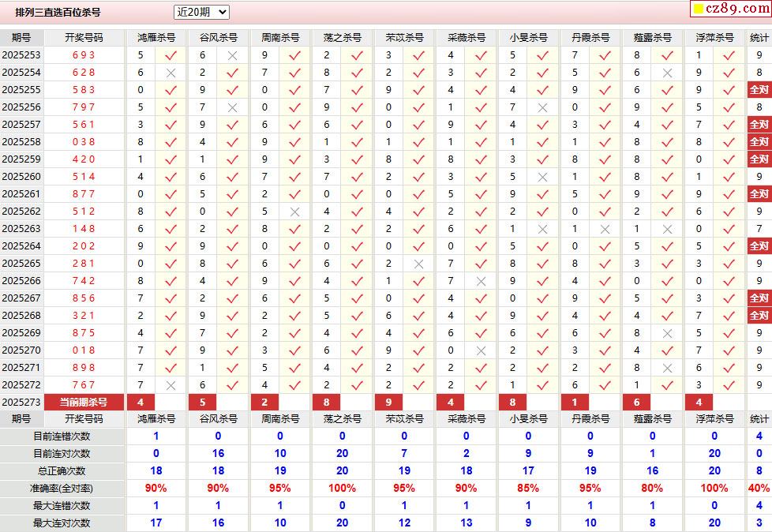The width and height of the screenshot is (772, 532).
Task: Open the cz89.com link
Action: point(731,9)
